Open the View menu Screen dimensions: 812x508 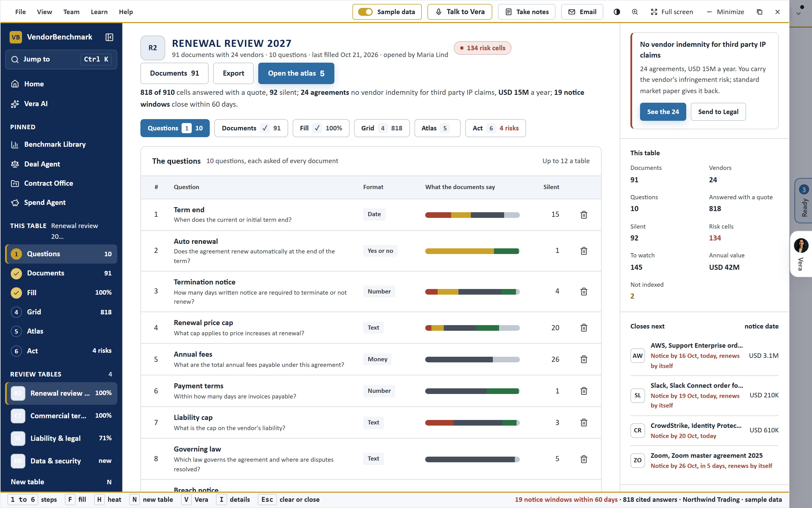click(44, 12)
